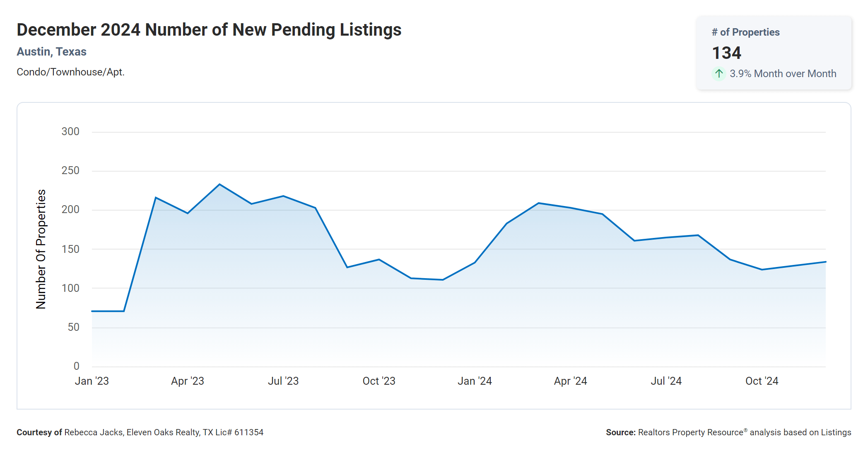868x456 pixels.
Task: Click the Apr '23 x-axis label
Action: click(x=188, y=381)
